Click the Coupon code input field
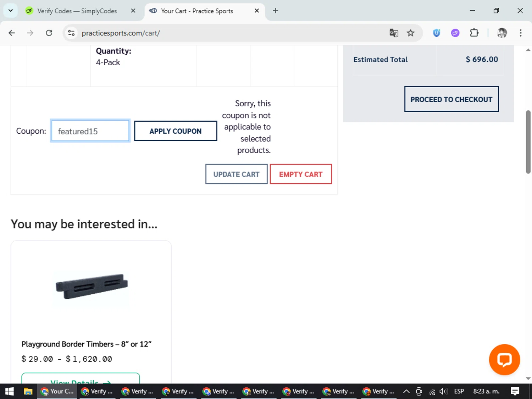This screenshot has height=399, width=532. [90, 131]
